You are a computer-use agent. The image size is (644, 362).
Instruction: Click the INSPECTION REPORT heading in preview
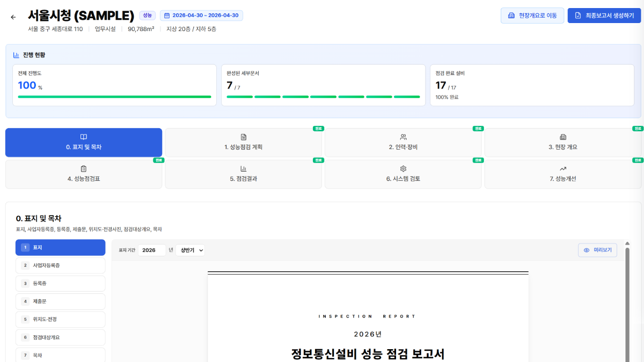tap(368, 316)
